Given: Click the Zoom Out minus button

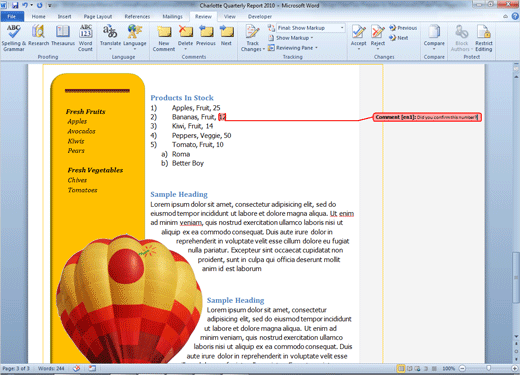Looking at the screenshot, I should pyautogui.click(x=462, y=368).
